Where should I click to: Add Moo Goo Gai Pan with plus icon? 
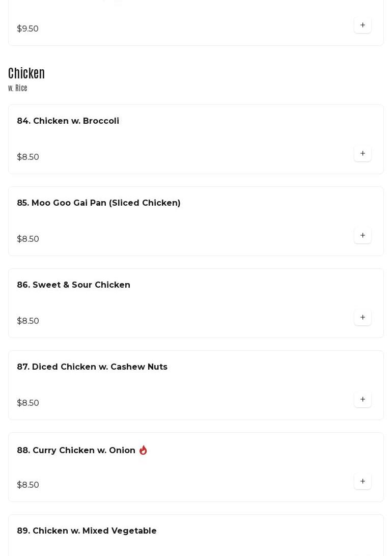pyautogui.click(x=362, y=235)
